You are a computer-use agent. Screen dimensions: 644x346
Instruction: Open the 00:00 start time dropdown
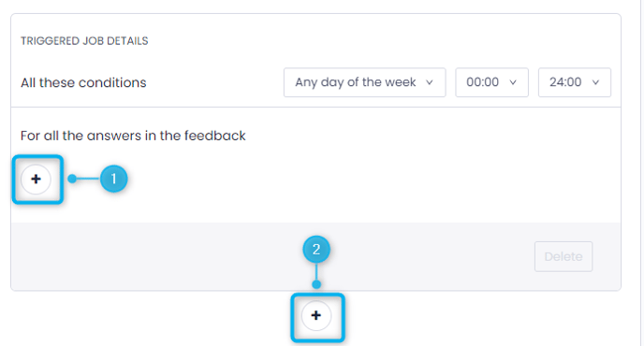491,82
